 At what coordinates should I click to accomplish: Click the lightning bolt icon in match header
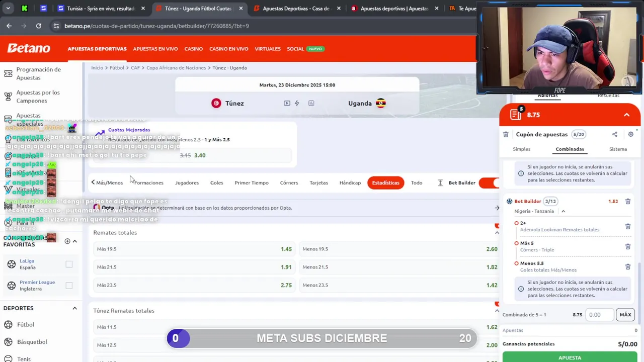click(297, 103)
